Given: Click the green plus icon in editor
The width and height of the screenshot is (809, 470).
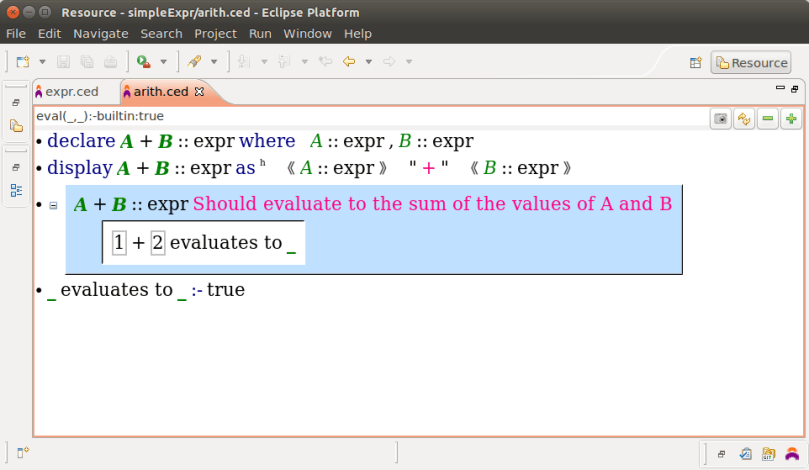Looking at the screenshot, I should [791, 119].
